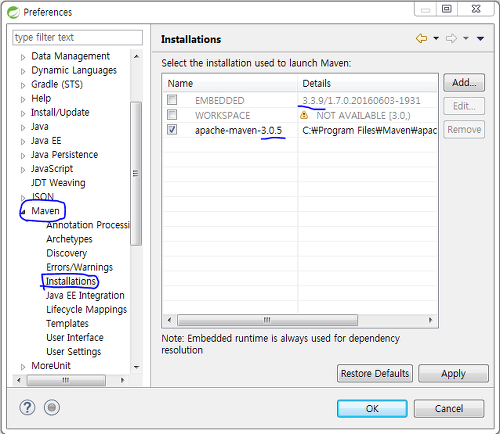Select the apache-maven-3.0.5 row name

pos(238,130)
